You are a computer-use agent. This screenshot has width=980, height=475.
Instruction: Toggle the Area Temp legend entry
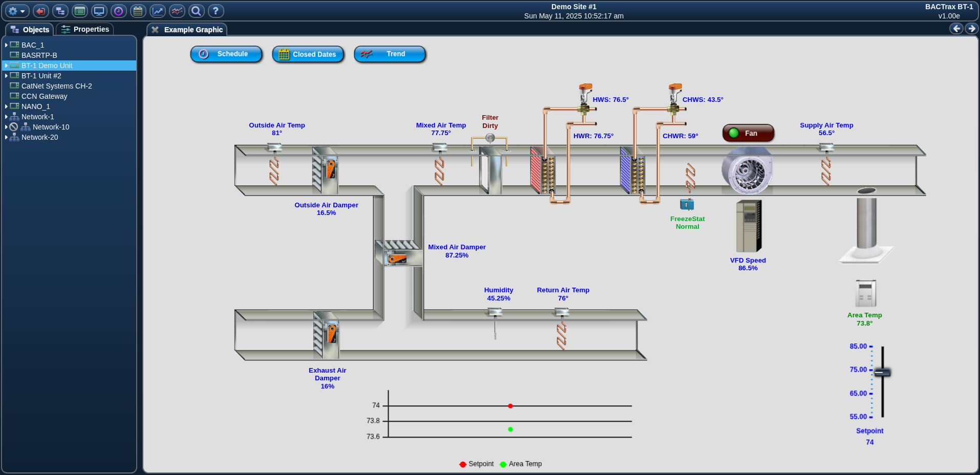[521, 464]
